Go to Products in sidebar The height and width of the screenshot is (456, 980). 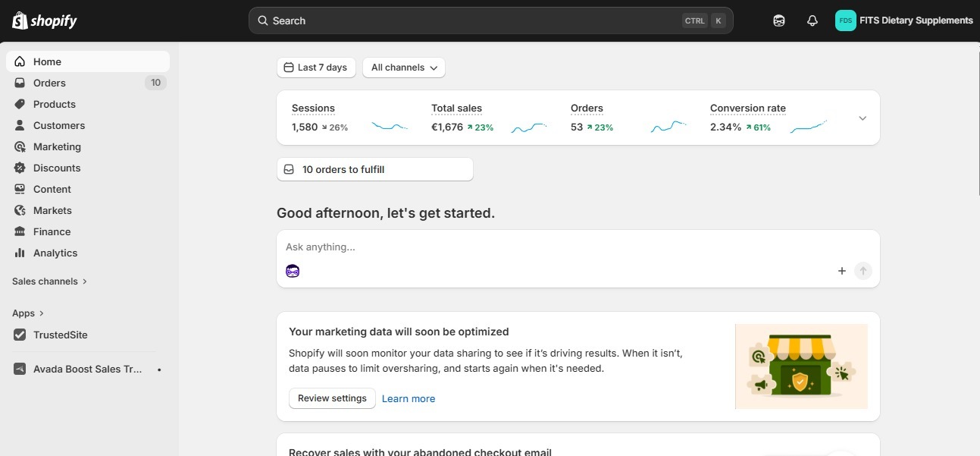pyautogui.click(x=88, y=104)
